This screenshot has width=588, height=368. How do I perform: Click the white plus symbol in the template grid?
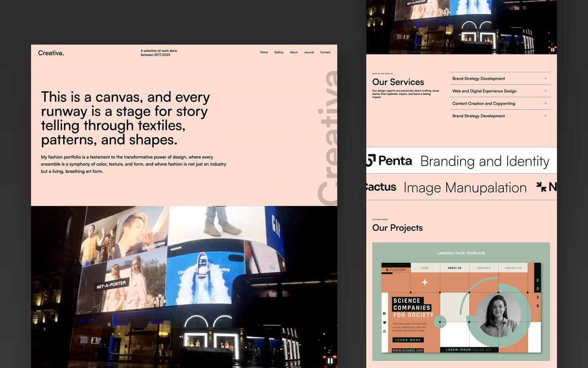tap(425, 282)
